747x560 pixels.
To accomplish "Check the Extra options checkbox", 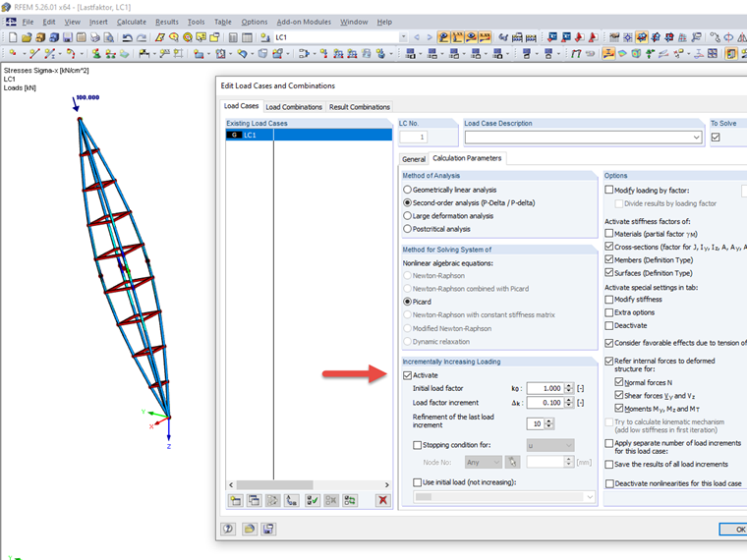I will coord(608,312).
